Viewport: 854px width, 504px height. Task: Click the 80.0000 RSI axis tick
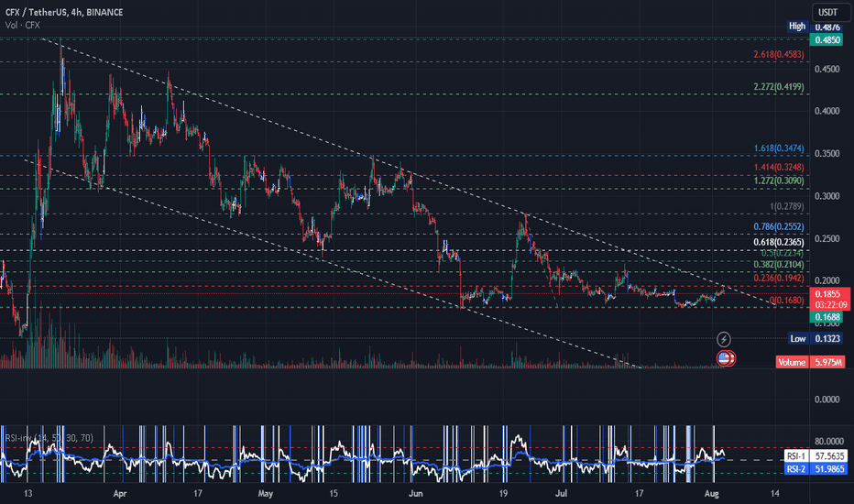click(x=828, y=441)
